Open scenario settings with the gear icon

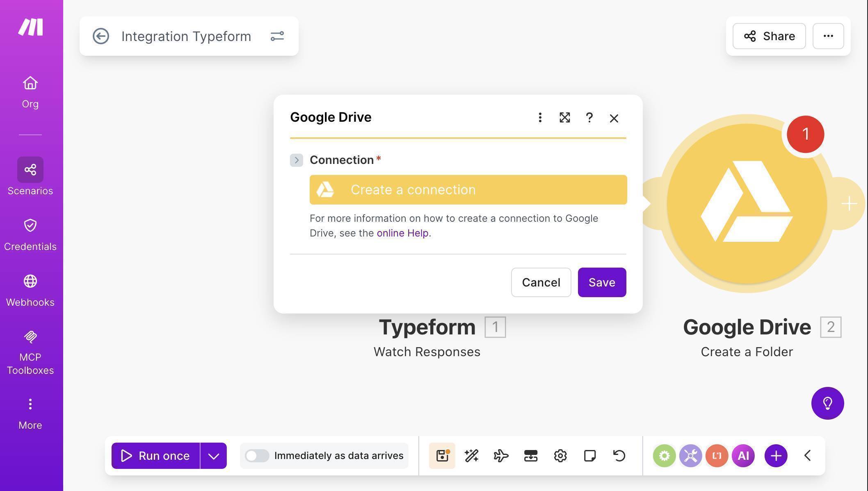pos(560,455)
